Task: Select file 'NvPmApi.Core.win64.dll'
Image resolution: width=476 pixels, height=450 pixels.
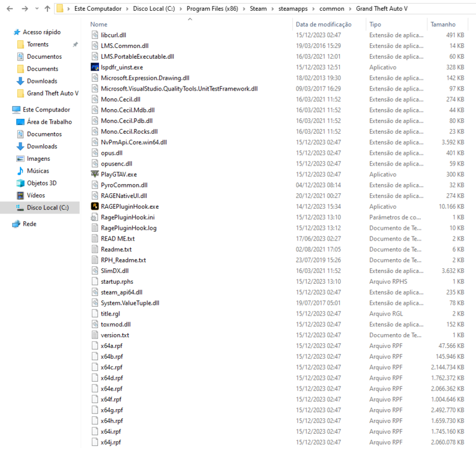Action: click(x=134, y=142)
